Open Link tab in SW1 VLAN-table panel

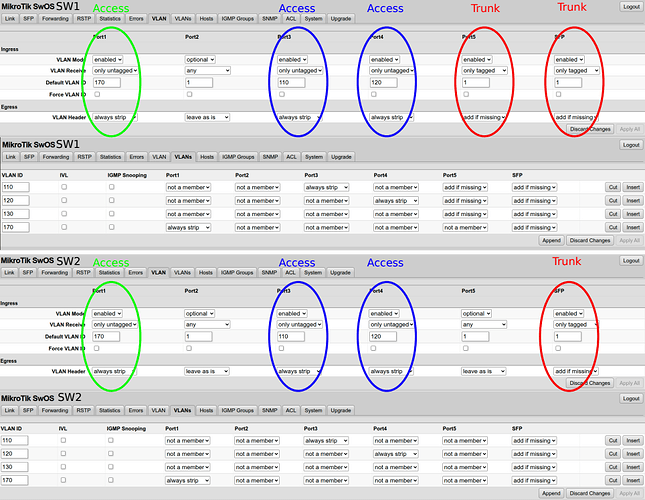11,157
